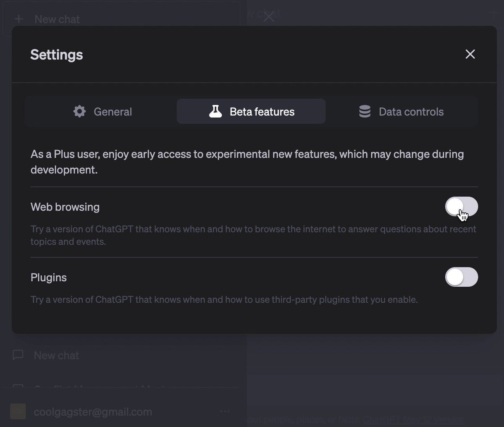The width and height of the screenshot is (504, 427).
Task: Click the plus icon beside New chat
Action: coord(19,19)
